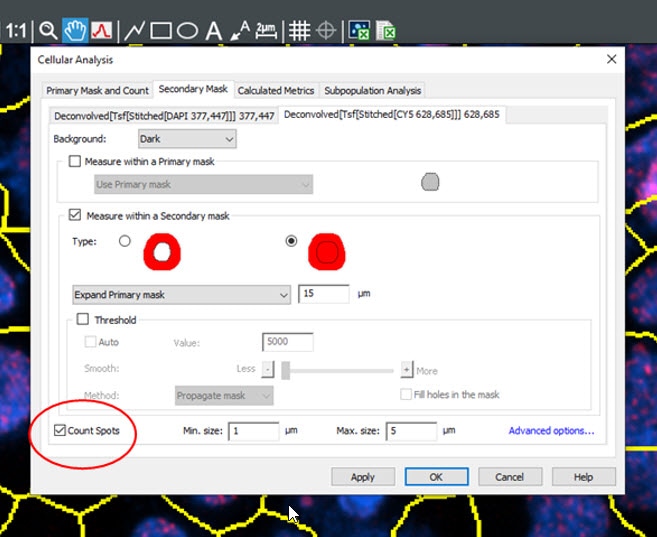
Task: Enable Measure within a Primary mask
Action: point(75,161)
